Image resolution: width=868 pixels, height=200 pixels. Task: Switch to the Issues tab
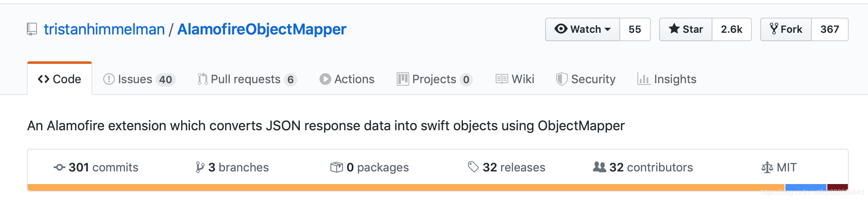pyautogui.click(x=139, y=79)
